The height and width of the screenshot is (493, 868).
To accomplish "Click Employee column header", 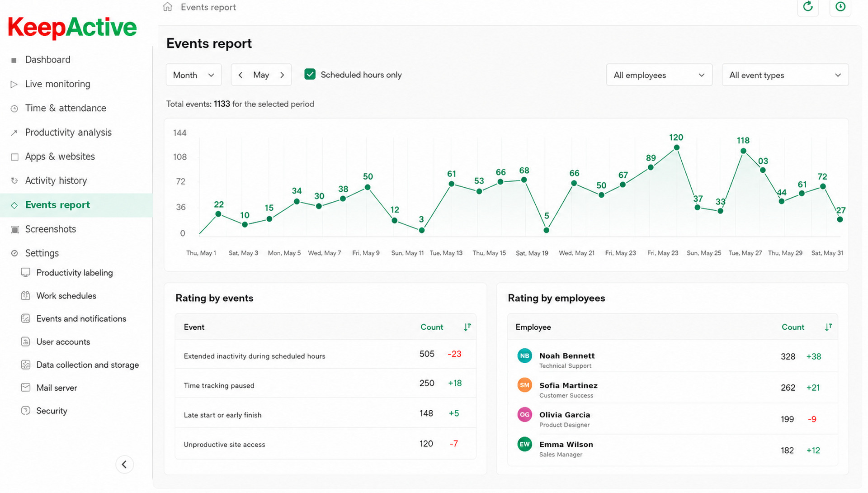I will 533,327.
